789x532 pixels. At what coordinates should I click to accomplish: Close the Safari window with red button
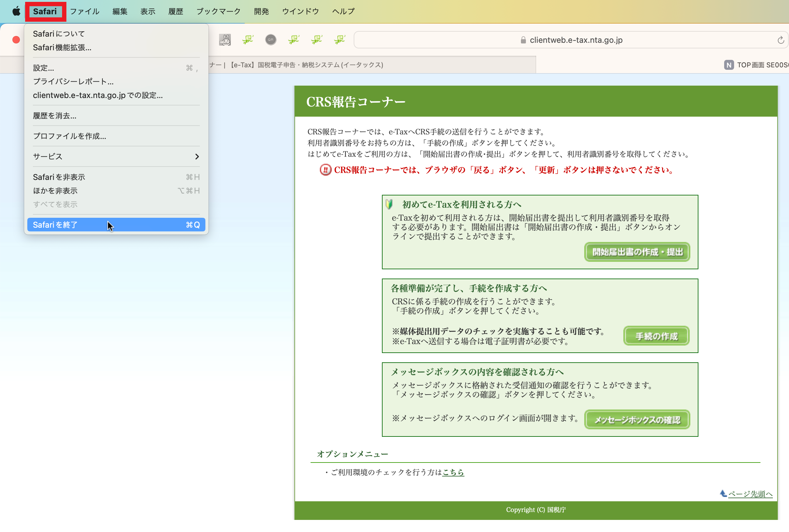[16, 40]
